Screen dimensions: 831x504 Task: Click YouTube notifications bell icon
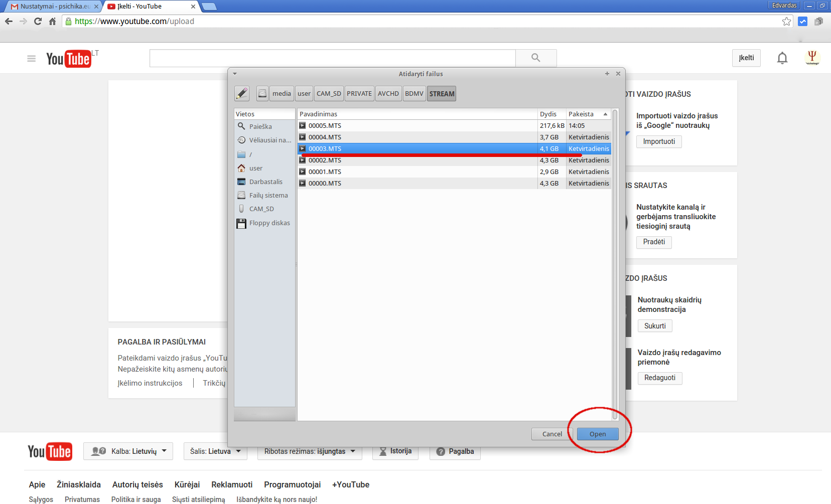782,58
